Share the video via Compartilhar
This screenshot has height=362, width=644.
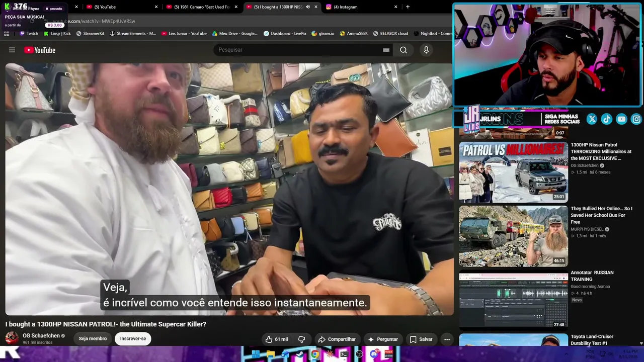coord(337,339)
